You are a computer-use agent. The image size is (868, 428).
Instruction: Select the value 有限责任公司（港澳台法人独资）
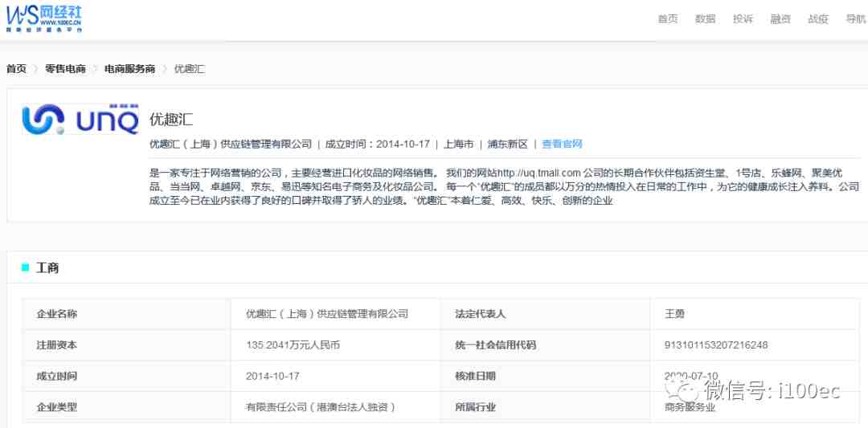(x=321, y=408)
